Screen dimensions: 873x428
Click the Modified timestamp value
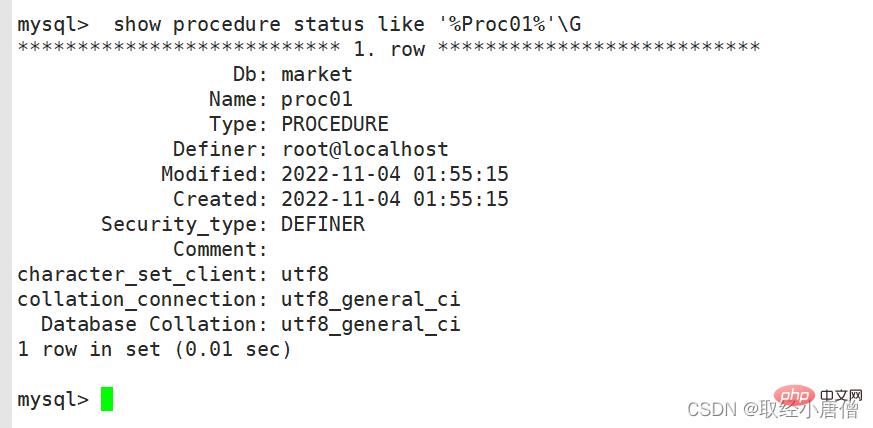394,174
